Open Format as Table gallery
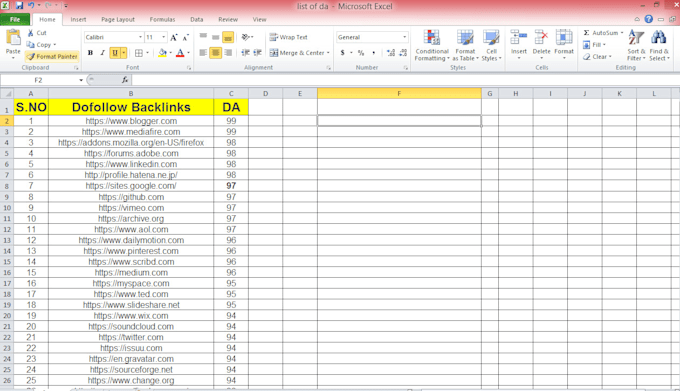680x391 pixels. click(465, 46)
